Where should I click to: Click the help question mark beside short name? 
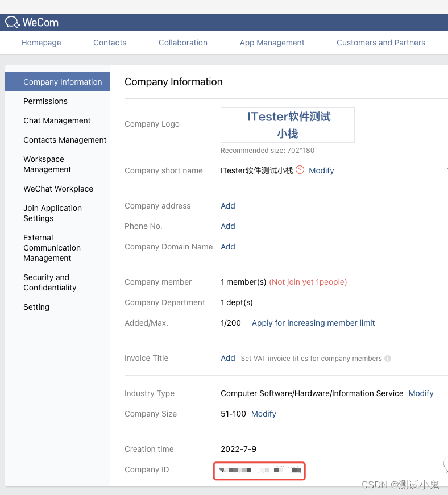click(300, 170)
